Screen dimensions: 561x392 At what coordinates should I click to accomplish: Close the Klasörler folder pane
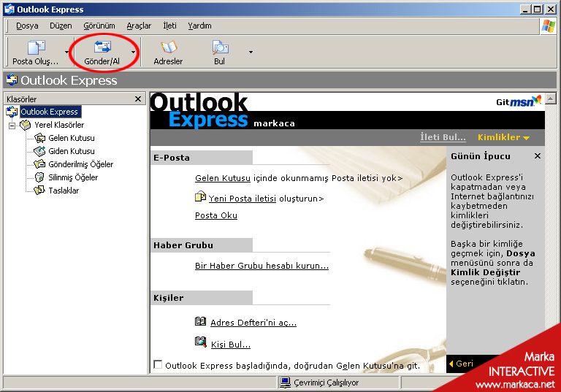point(138,99)
